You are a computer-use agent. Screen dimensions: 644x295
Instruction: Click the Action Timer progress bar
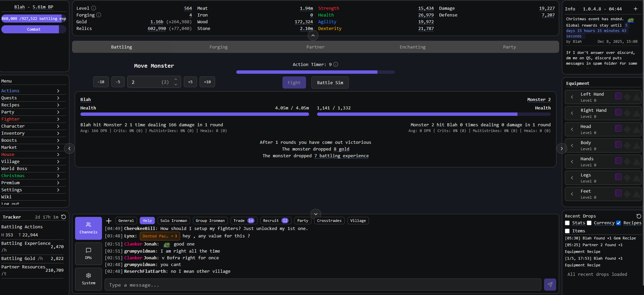pyautogui.click(x=315, y=72)
